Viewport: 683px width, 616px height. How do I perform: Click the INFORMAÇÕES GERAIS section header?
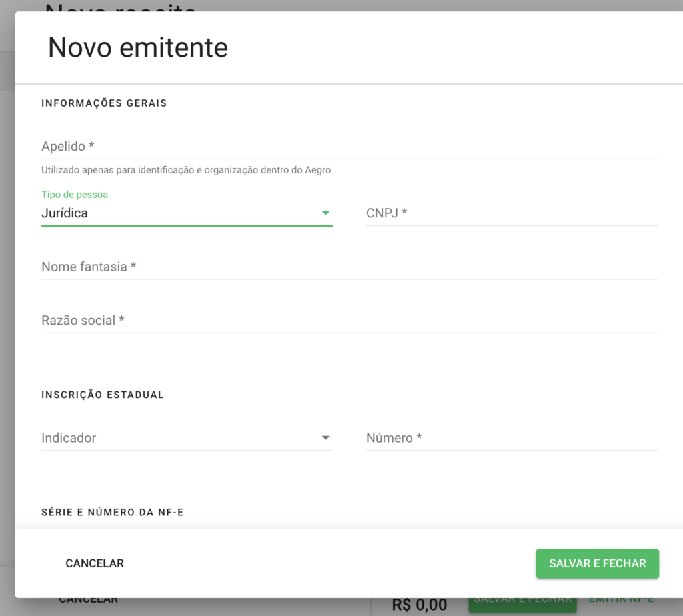[x=103, y=103]
